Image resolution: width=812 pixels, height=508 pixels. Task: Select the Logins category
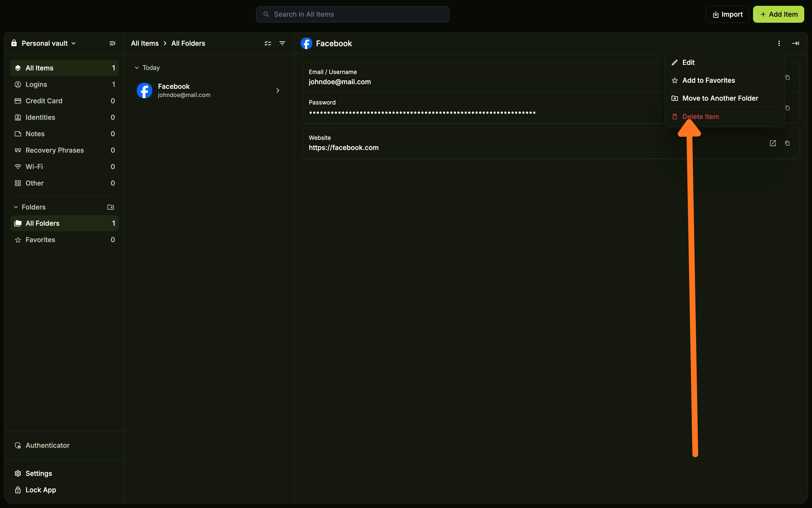click(65, 84)
